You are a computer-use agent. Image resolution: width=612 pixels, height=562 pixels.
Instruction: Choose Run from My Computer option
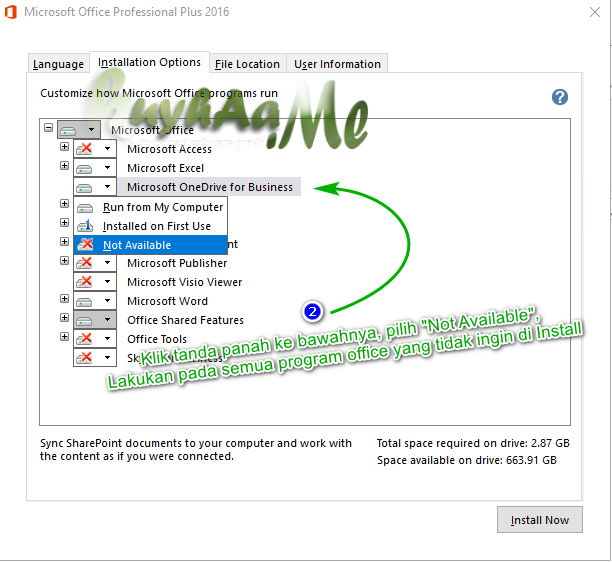point(150,207)
